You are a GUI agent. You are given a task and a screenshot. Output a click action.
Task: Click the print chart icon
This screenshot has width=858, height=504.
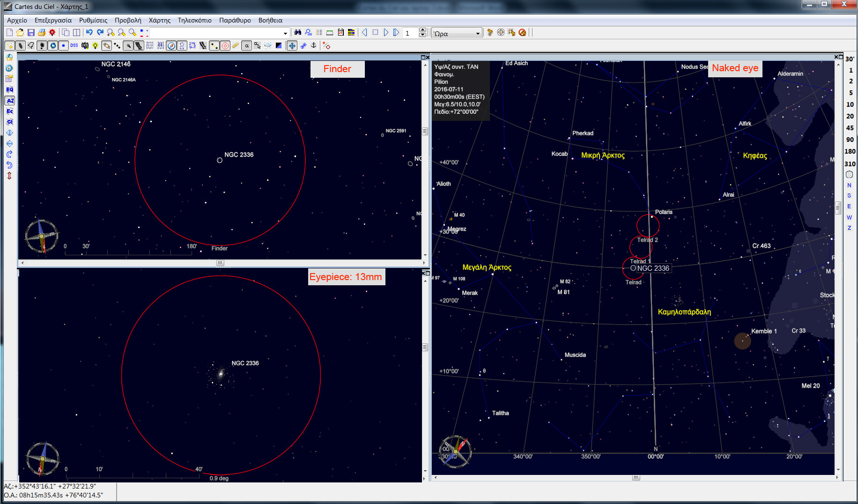tap(42, 32)
